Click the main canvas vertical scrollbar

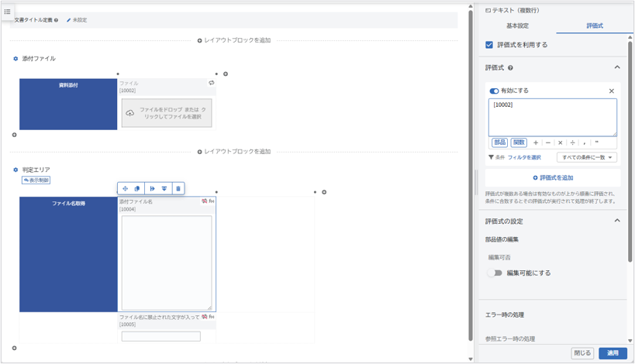tap(470, 176)
